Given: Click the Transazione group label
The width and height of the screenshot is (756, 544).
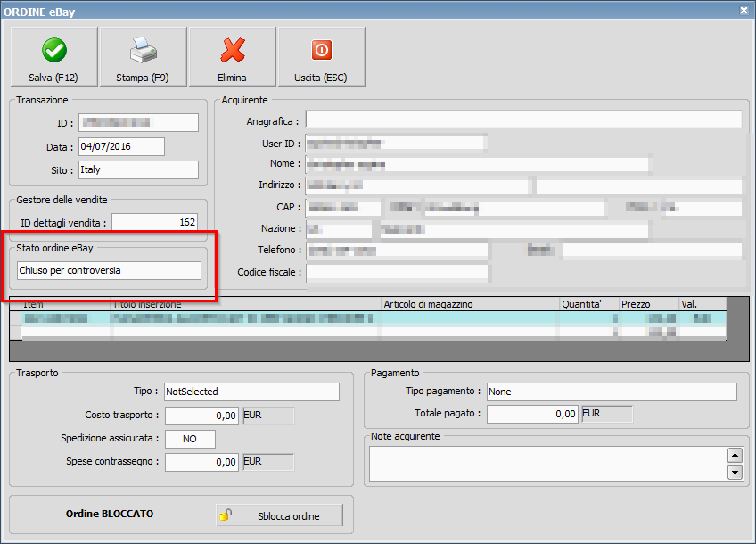Looking at the screenshot, I should click(x=42, y=100).
